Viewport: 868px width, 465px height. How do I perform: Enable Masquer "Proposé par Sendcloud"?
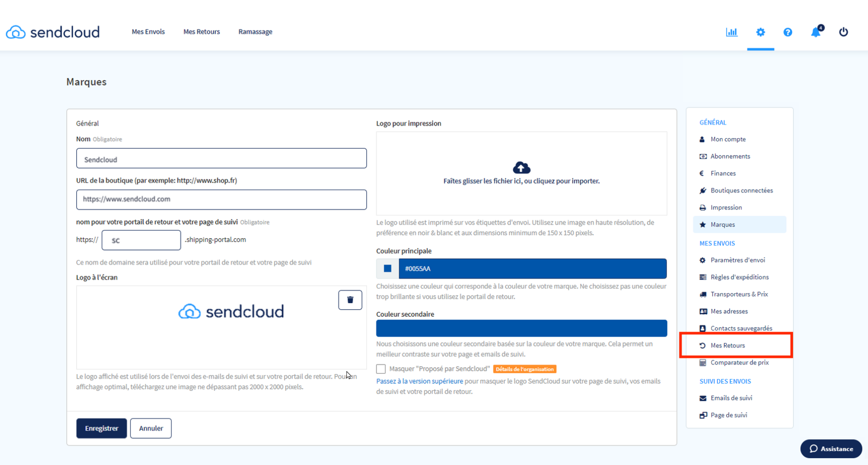381,369
